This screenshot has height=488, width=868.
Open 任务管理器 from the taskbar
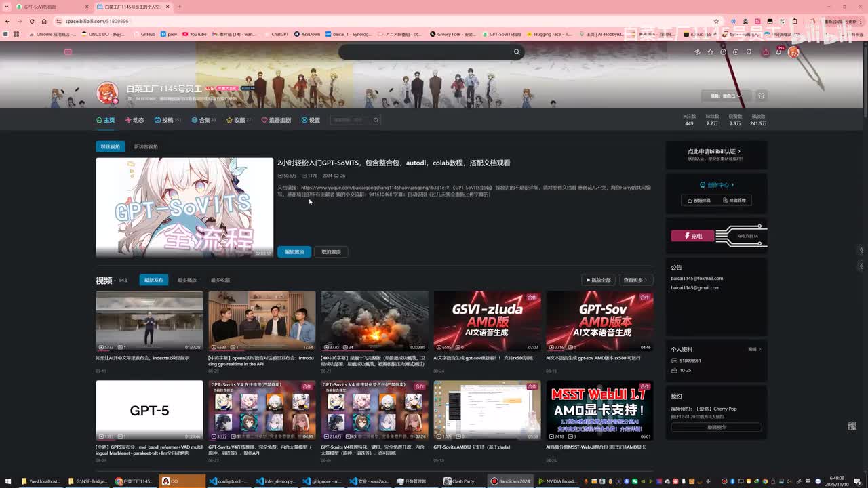coord(417,481)
